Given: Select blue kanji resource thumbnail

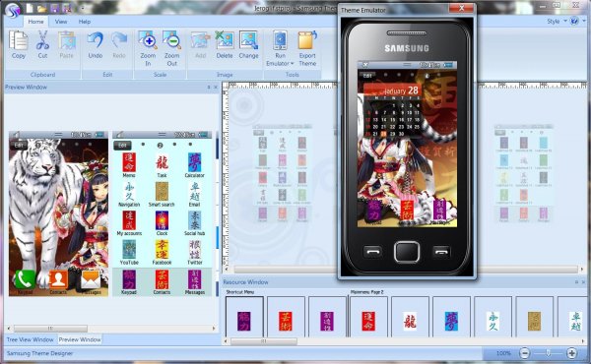Looking at the screenshot, I should tap(451, 317).
